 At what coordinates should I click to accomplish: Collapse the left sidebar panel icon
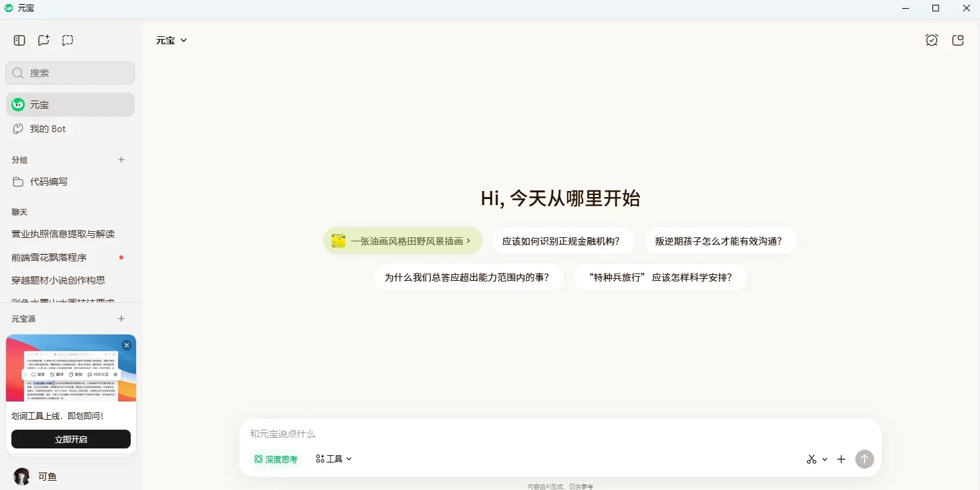pos(19,40)
